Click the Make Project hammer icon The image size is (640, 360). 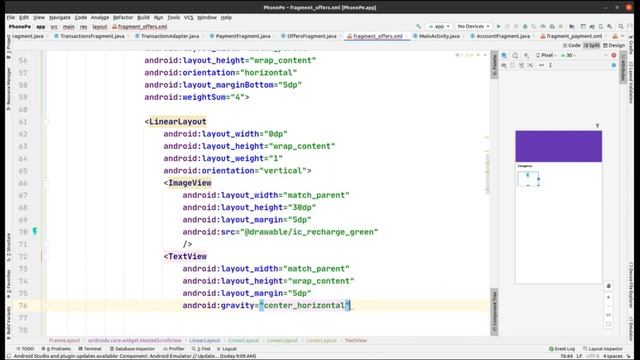(418, 27)
